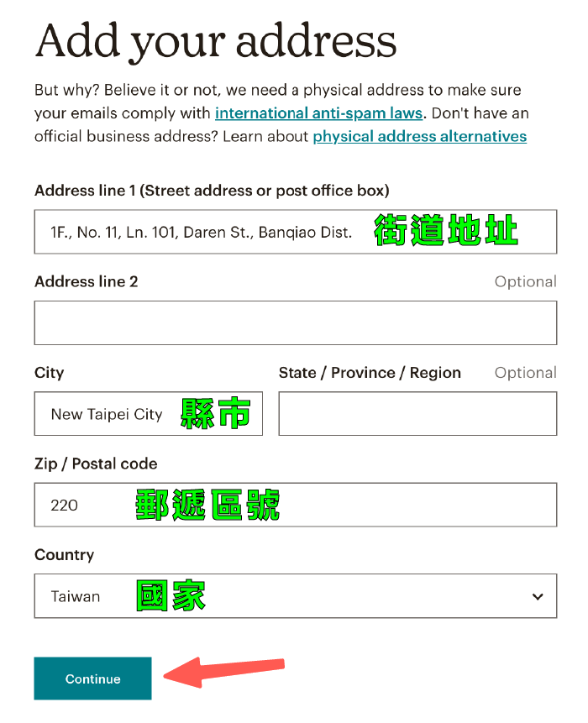Click the green 郵遞區號 annotation
This screenshot has height=723, width=588.
coord(207,506)
